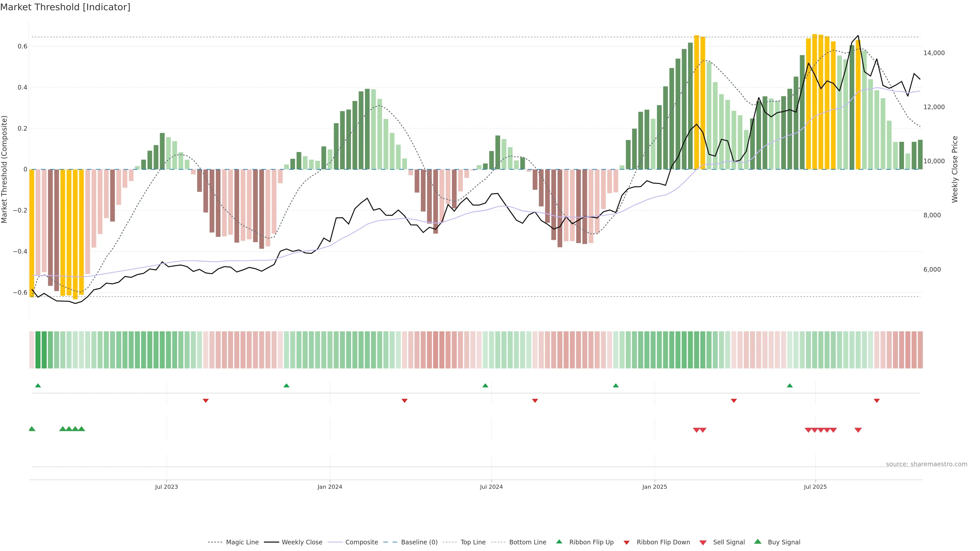Click the Buy Signal legend triangle icon
This screenshot has width=980, height=551.
tap(758, 542)
